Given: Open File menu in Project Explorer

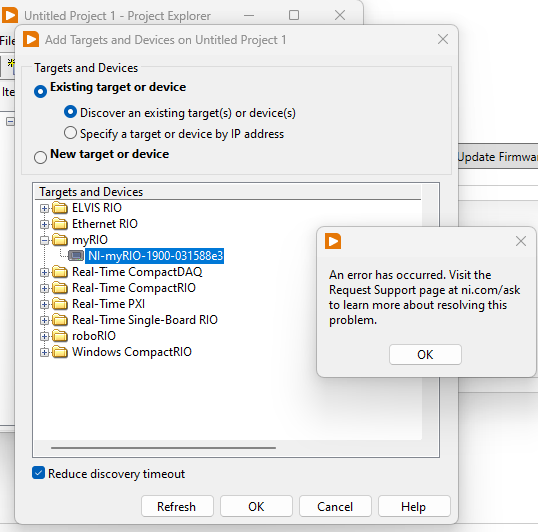Looking at the screenshot, I should [7, 41].
